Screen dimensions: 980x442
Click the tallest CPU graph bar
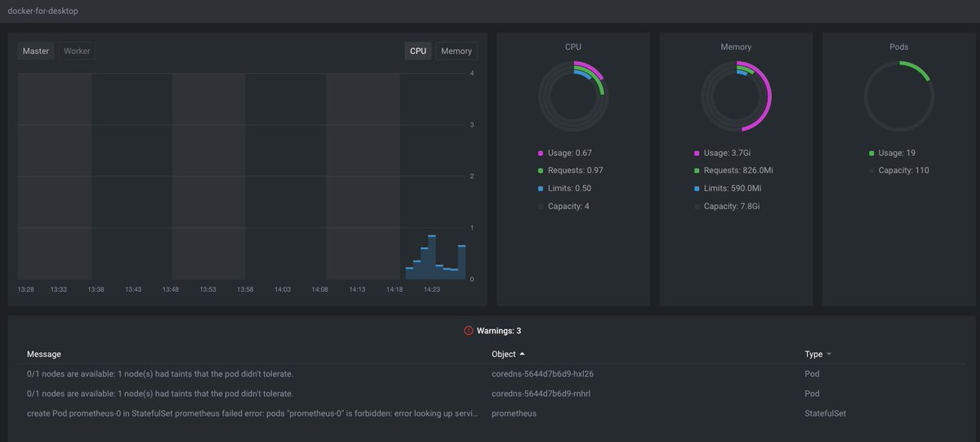(431, 257)
